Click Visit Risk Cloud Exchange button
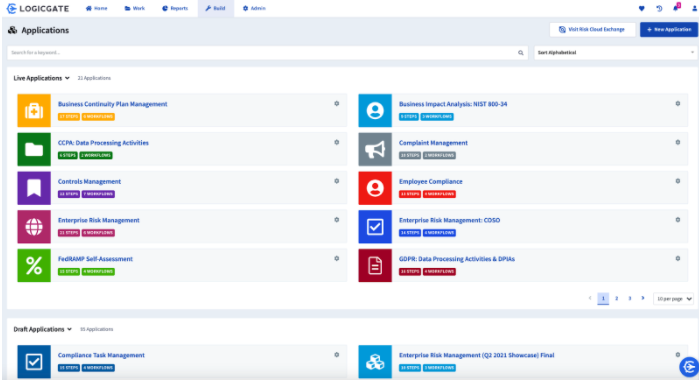The height and width of the screenshot is (380, 699). (x=592, y=29)
